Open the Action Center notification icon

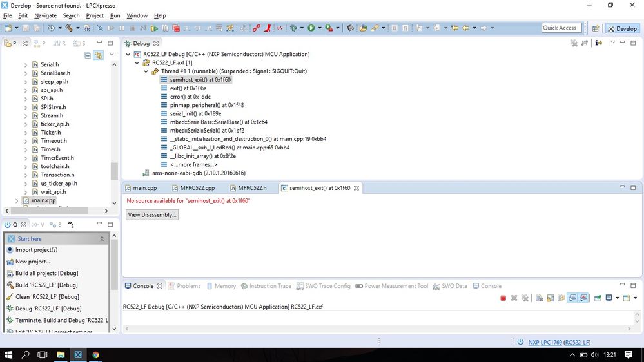628,355
